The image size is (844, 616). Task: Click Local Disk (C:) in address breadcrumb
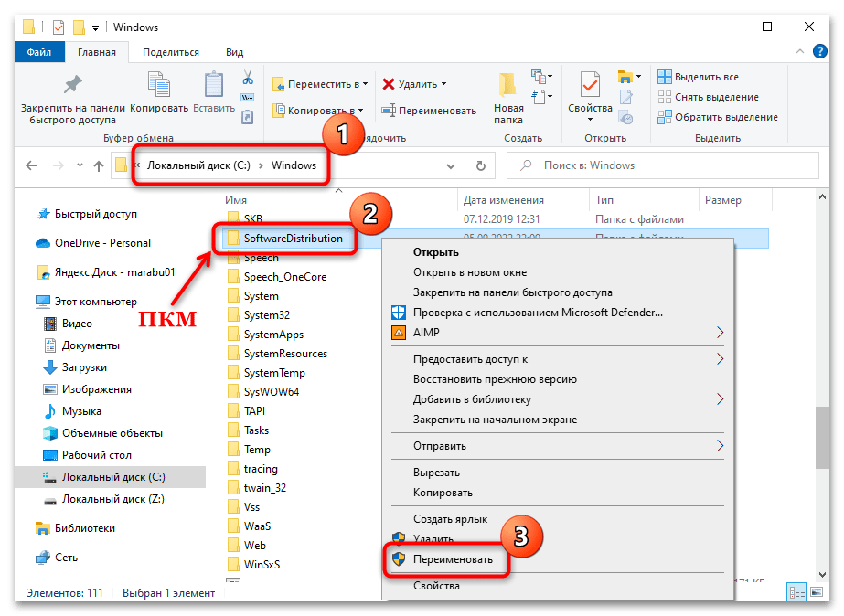click(198, 165)
